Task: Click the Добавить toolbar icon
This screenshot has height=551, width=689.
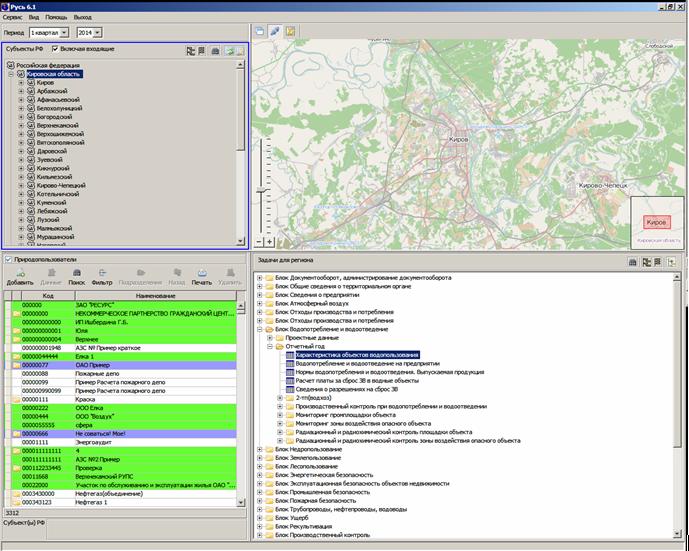Action: [19, 273]
